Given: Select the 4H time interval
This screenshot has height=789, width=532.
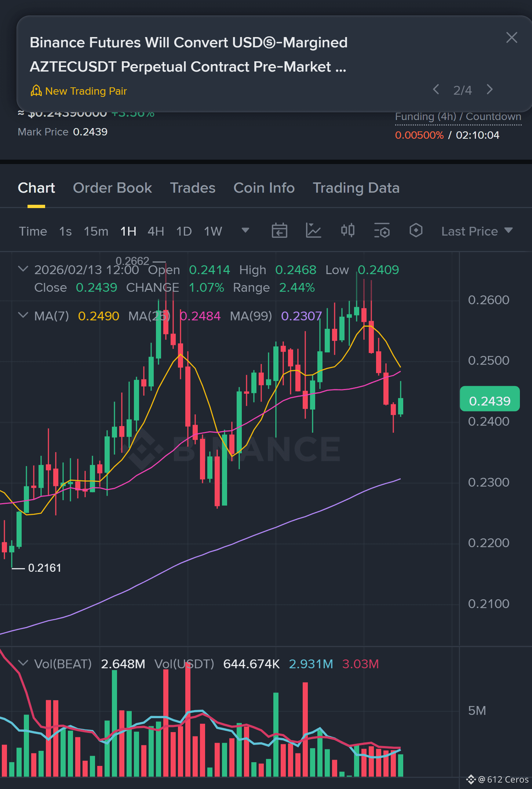Looking at the screenshot, I should (x=156, y=231).
